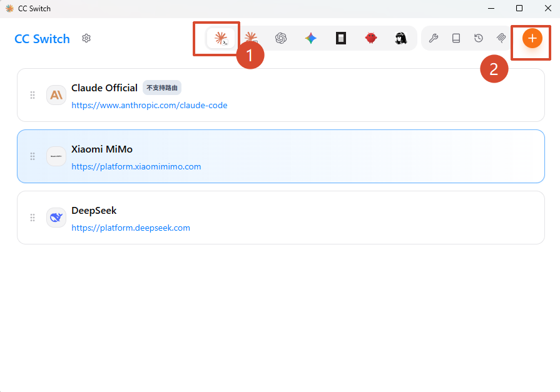Click the 不支持路由 badge
The image size is (560, 392).
coord(162,88)
